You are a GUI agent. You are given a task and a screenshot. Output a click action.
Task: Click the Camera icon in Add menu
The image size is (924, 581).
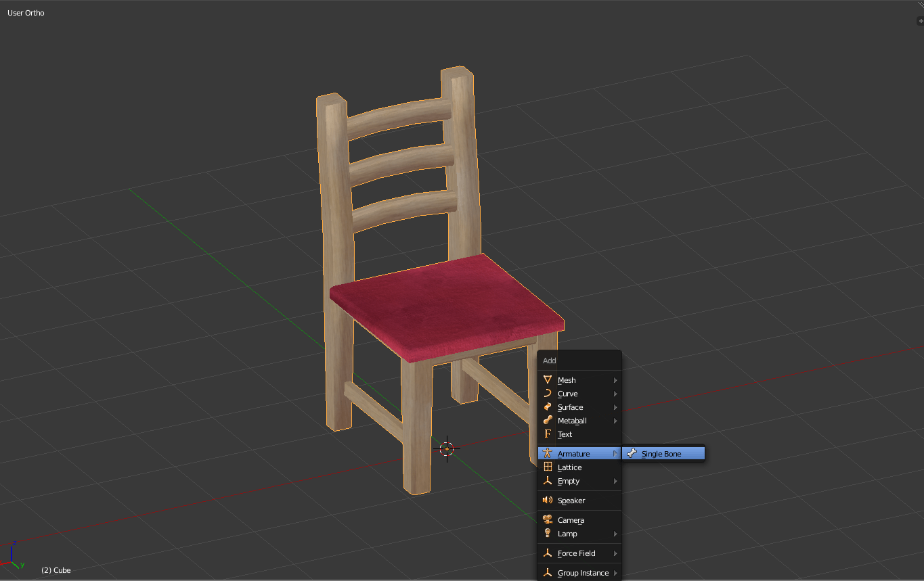548,520
